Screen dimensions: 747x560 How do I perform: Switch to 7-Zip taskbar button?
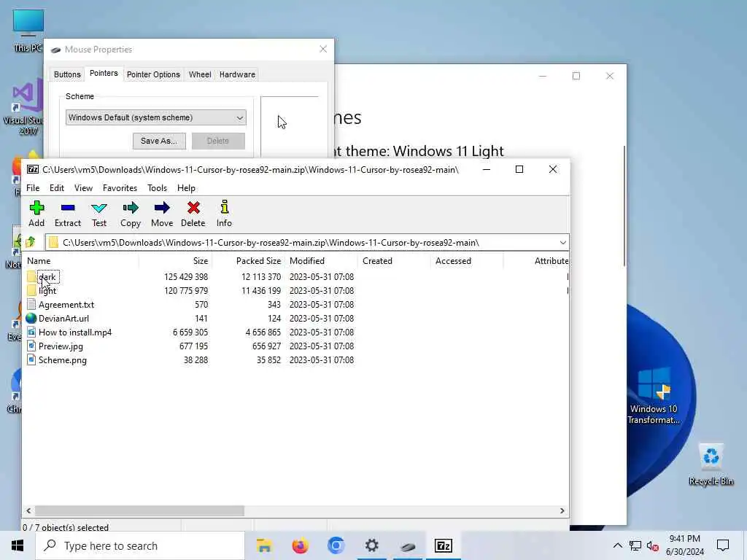click(x=444, y=545)
